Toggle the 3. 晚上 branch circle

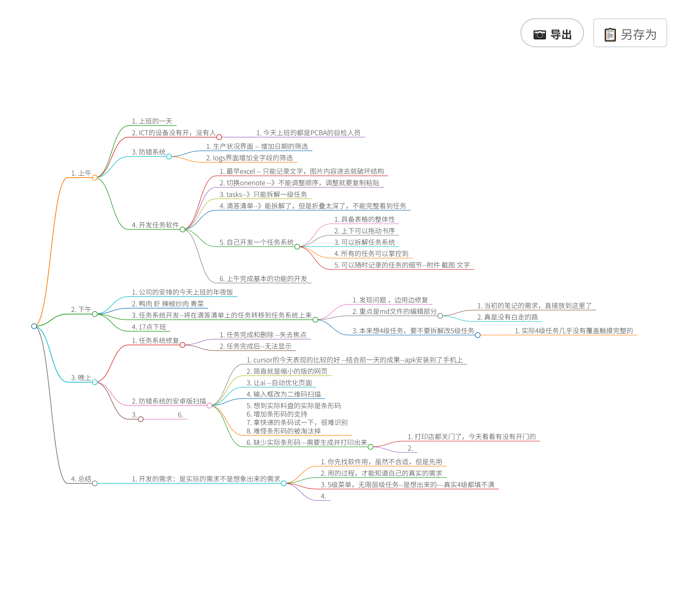pyautogui.click(x=95, y=382)
